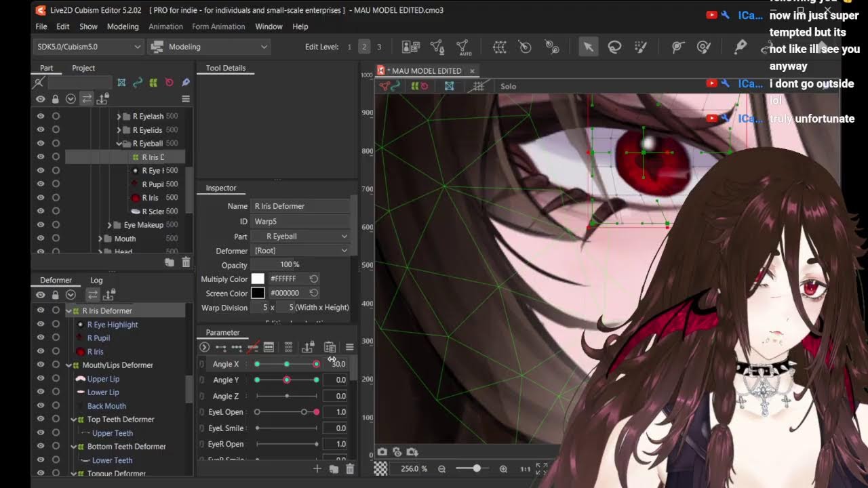Add three keys to the parameter
Screen dimensions: 868x488
click(x=237, y=348)
